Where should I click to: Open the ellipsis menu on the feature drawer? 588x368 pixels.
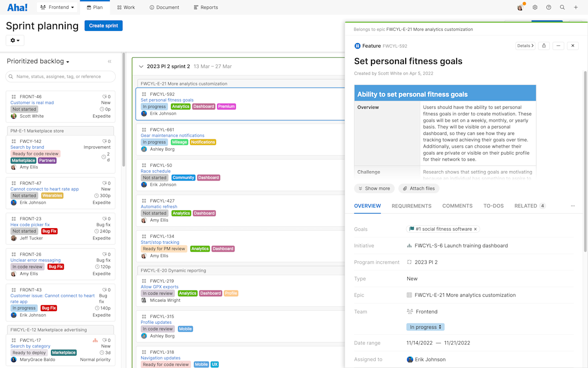558,45
